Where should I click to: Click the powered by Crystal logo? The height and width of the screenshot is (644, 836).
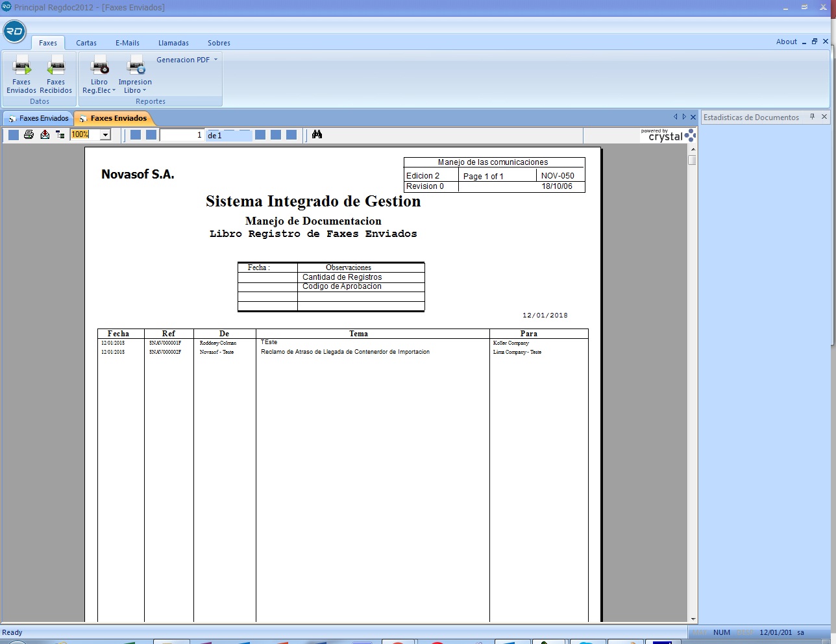click(x=668, y=135)
